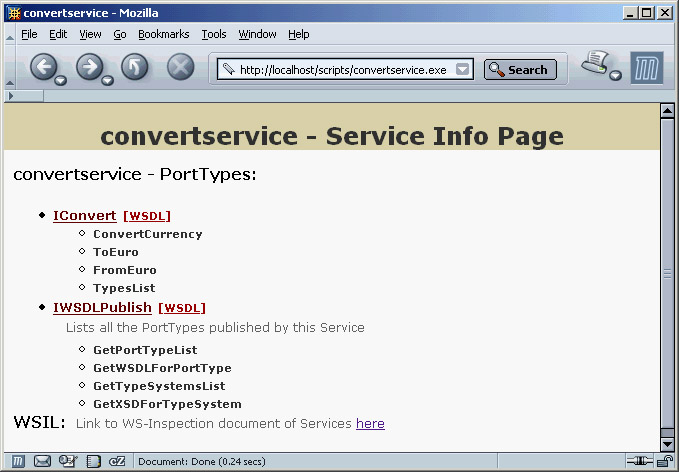Screen dimensions: 679x472
Task: Open the Tools menu
Action: pyautogui.click(x=214, y=34)
